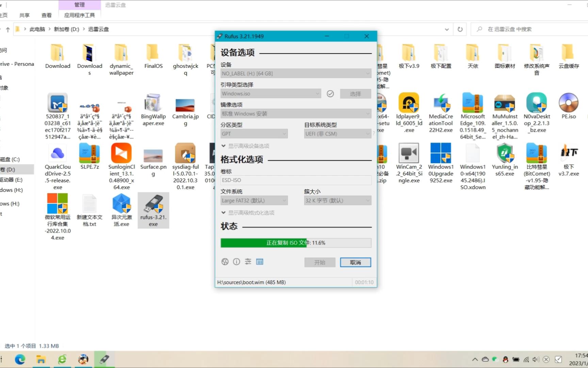Select BingWallpaper.exe file
This screenshot has height=368, width=588.
click(x=153, y=110)
